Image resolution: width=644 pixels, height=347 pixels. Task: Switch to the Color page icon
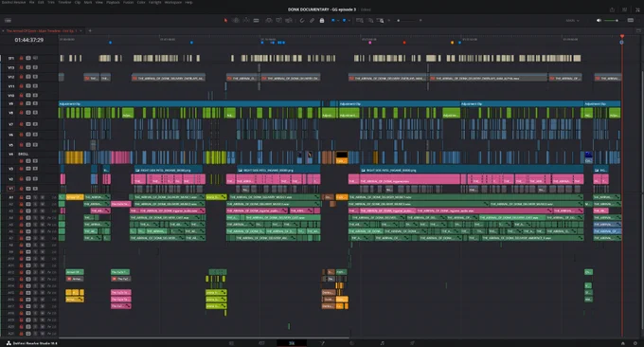(352, 343)
